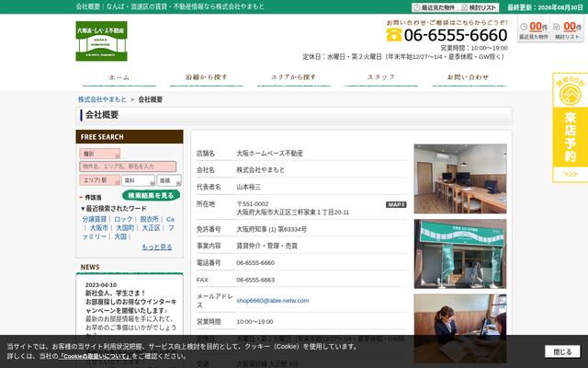Click the ロック keyword link
Image resolution: width=588 pixels, height=368 pixels.
coord(123,219)
